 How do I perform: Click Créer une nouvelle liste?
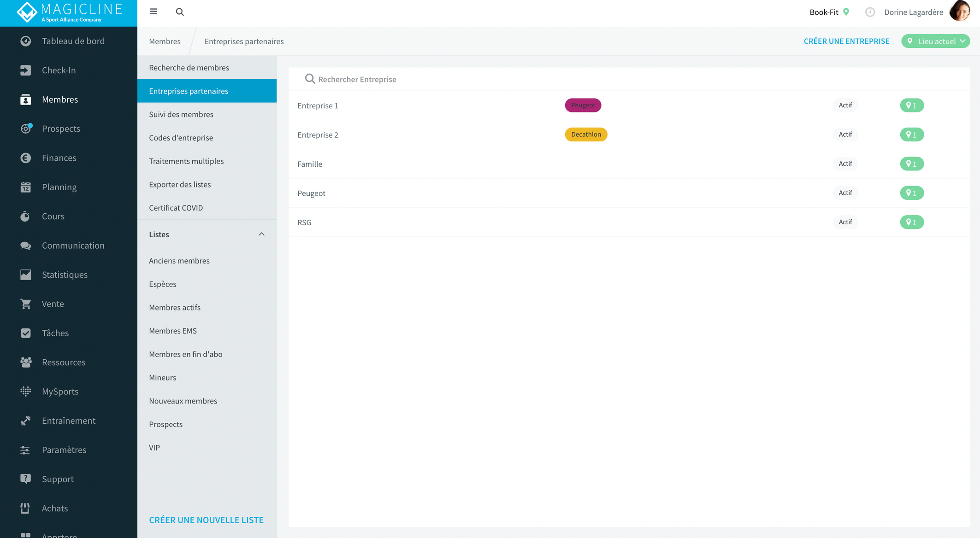206,520
